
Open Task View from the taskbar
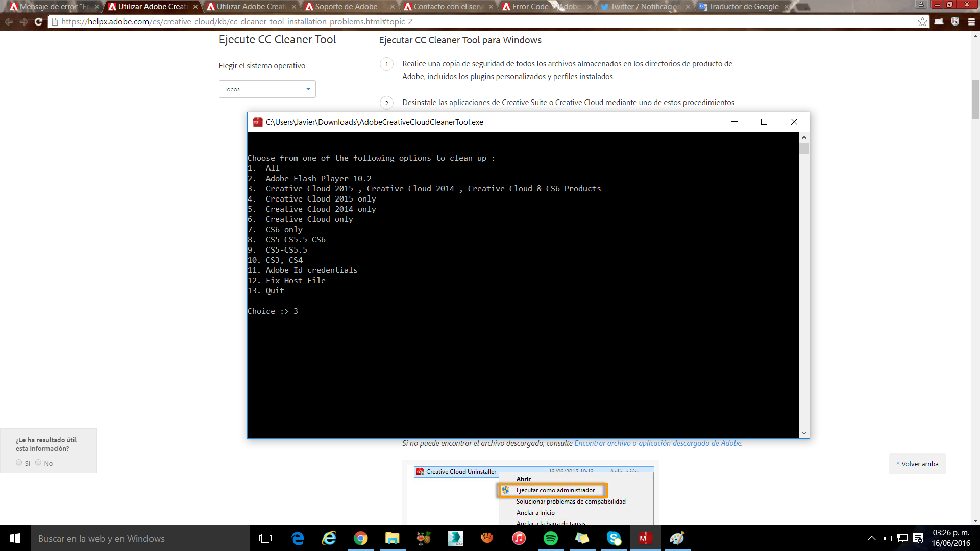tap(265, 538)
